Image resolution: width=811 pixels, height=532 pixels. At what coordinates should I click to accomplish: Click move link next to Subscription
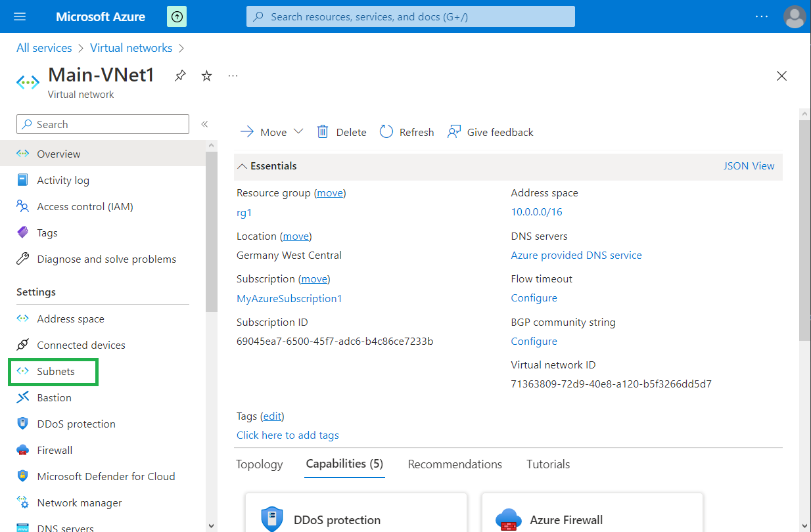pyautogui.click(x=314, y=279)
